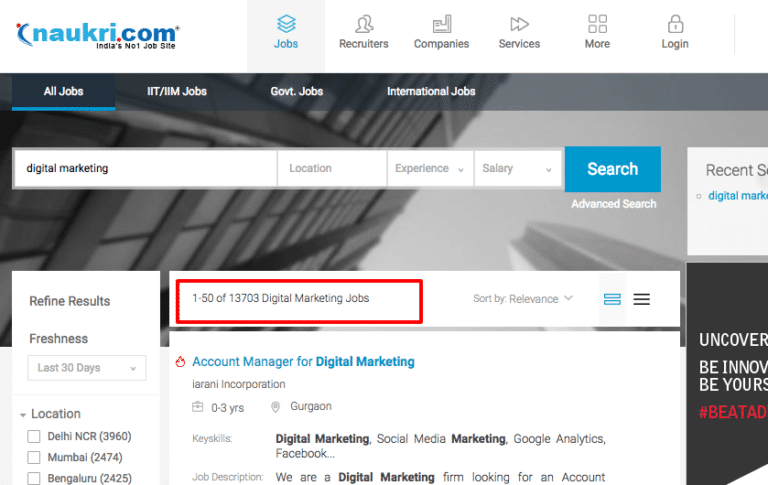Switch to compact list view icon
Viewport: 768px width, 485px height.
[x=642, y=299]
